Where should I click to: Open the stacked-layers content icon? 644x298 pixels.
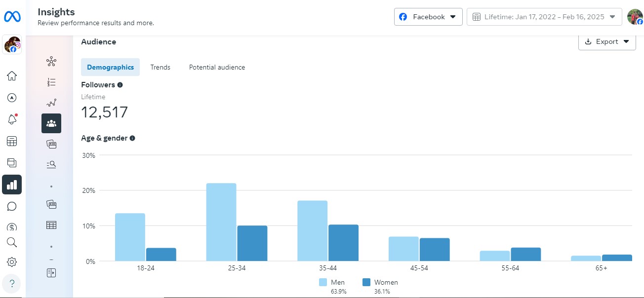coord(12,162)
